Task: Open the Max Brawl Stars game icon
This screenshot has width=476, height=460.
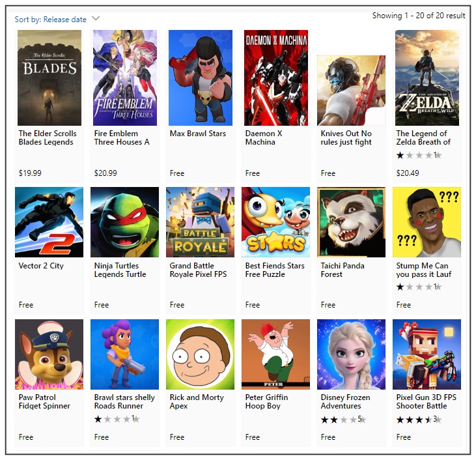Action: [x=201, y=78]
